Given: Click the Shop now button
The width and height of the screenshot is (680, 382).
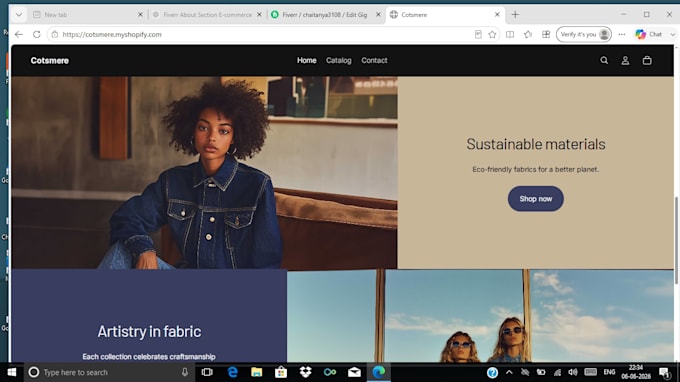Looking at the screenshot, I should point(536,199).
